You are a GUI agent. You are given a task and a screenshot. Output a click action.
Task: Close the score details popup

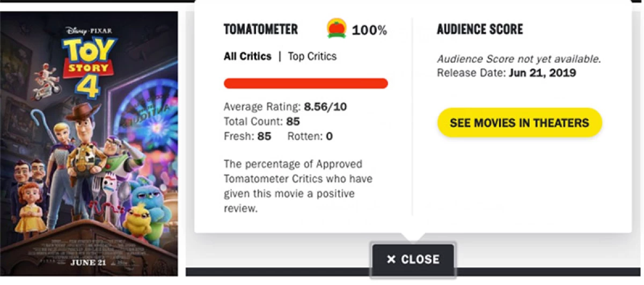(413, 260)
